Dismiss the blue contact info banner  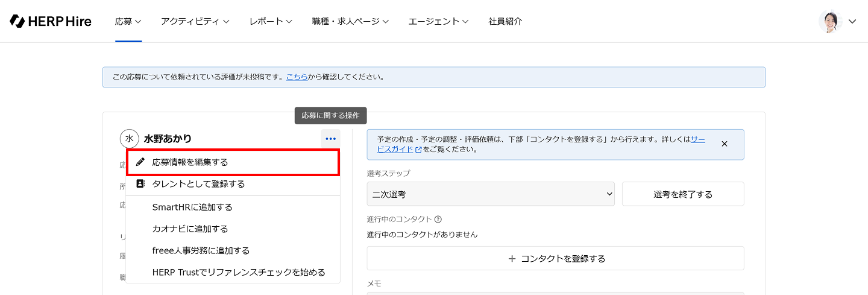[x=725, y=144]
